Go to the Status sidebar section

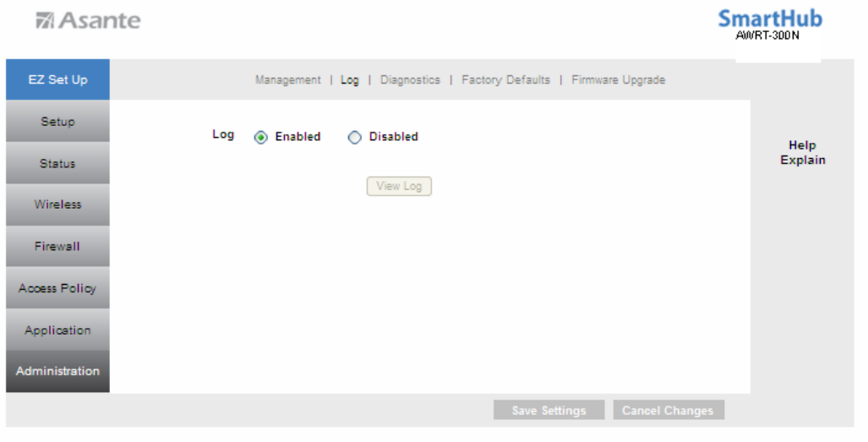[x=57, y=163]
